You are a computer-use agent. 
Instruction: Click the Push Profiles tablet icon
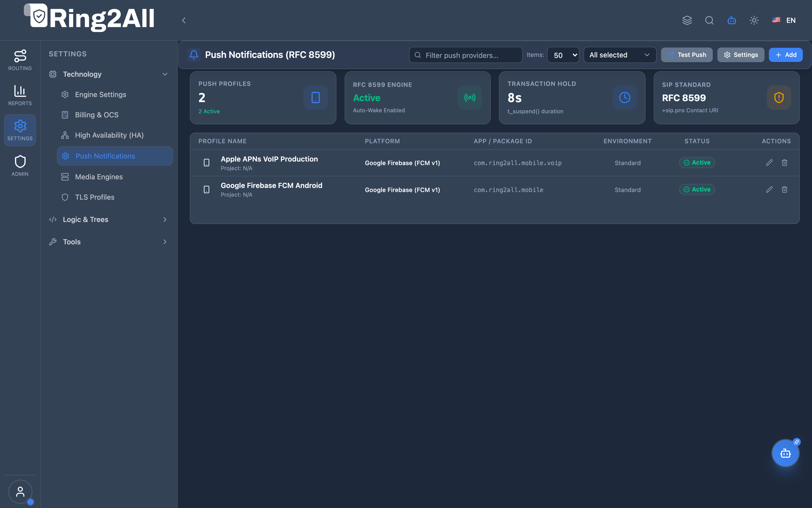click(315, 98)
